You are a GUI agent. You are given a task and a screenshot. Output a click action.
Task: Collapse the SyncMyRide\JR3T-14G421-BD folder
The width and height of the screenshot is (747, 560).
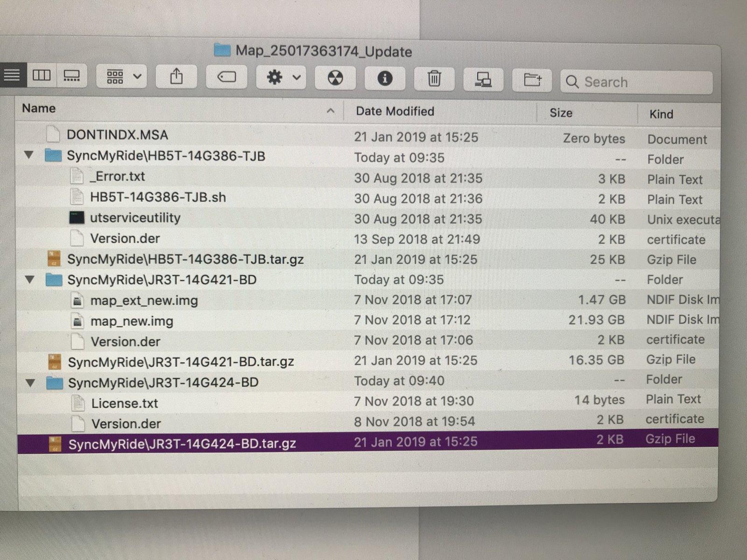[30, 280]
